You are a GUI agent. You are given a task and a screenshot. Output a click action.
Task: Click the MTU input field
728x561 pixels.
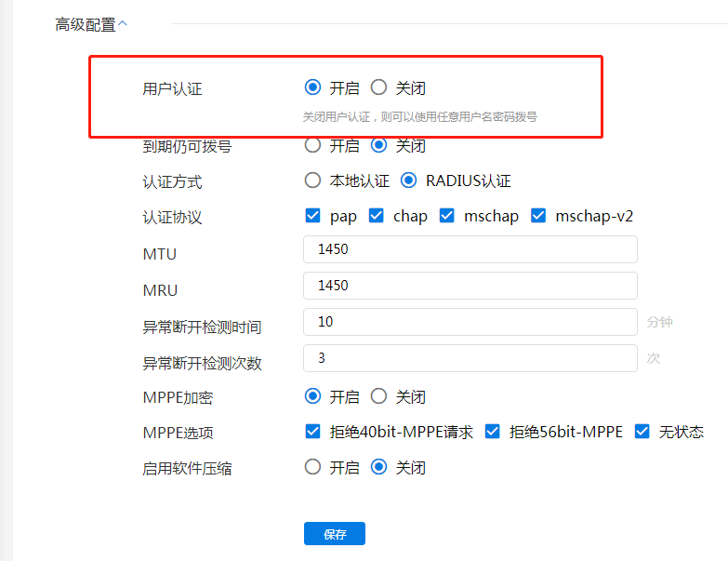470,249
